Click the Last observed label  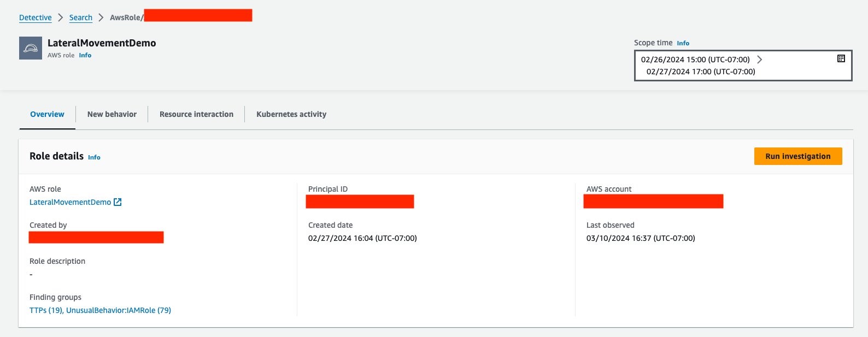point(611,225)
